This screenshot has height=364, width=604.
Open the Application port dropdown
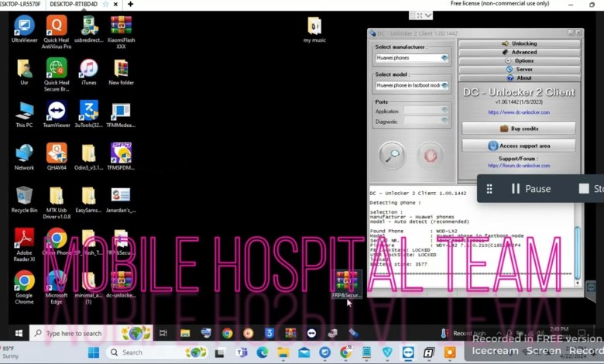(444, 112)
